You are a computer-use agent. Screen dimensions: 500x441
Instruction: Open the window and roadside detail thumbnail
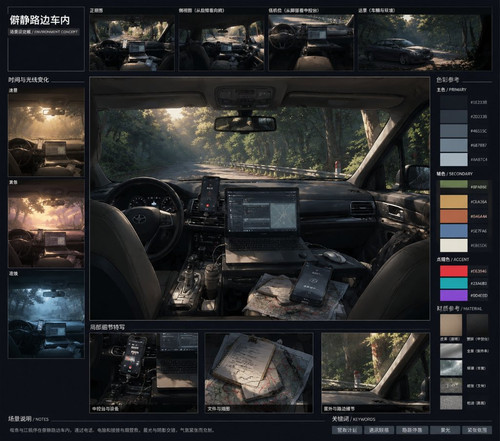click(375, 373)
